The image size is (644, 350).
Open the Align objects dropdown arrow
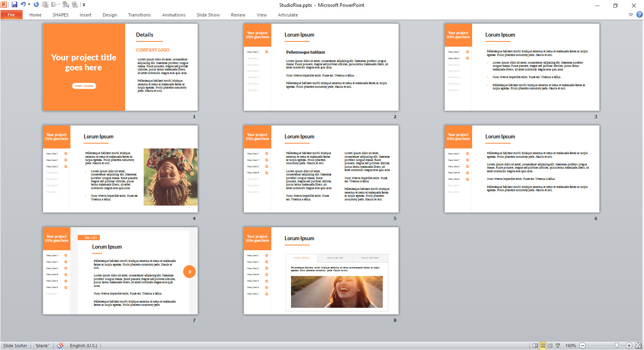point(59,4)
